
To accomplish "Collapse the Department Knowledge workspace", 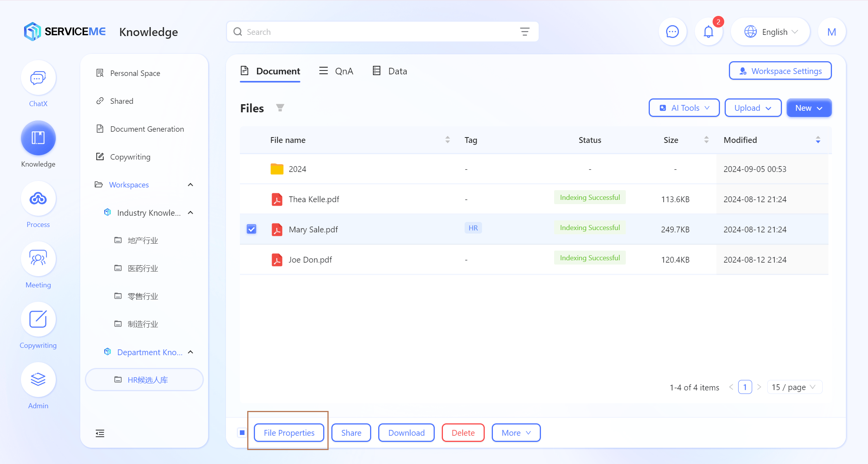I will click(190, 352).
